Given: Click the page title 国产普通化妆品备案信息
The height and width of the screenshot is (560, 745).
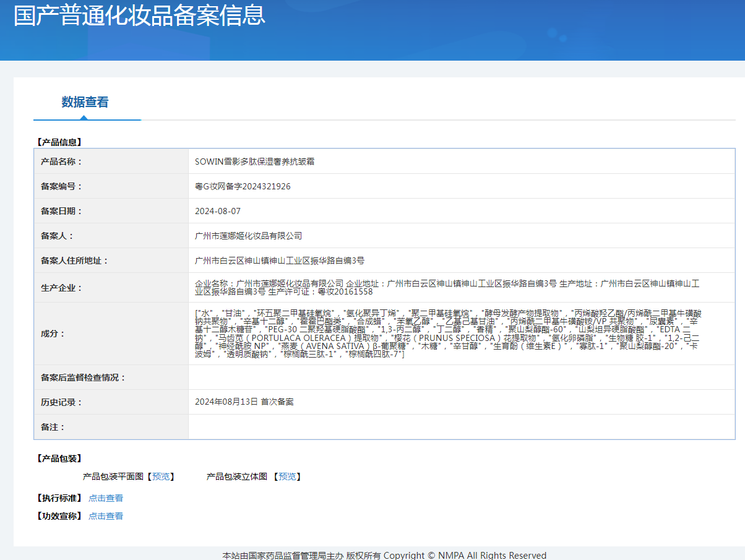Looking at the screenshot, I should click(x=139, y=15).
